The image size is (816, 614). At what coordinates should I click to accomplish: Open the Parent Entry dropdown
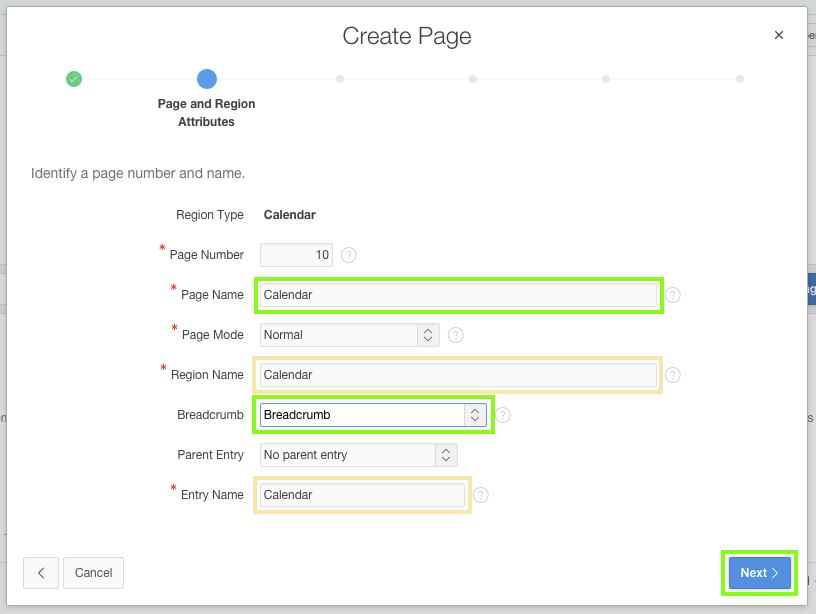pos(358,455)
